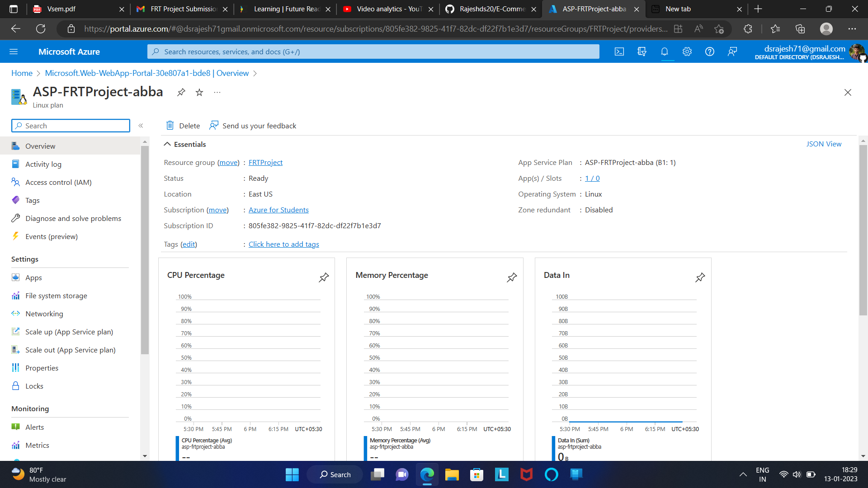The image size is (868, 488).
Task: Open Diagnose and solve problems
Action: click(73, 218)
